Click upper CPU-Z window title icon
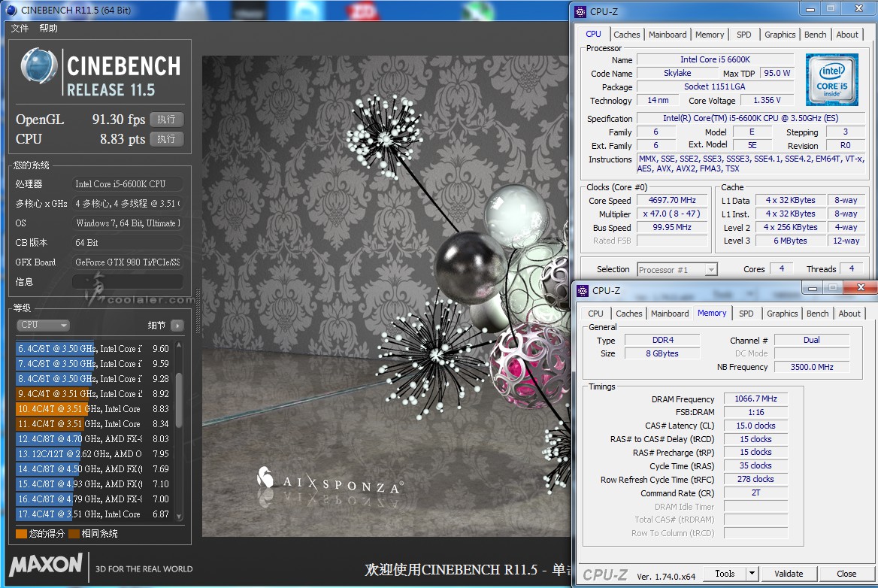The image size is (878, 588). coord(580,11)
